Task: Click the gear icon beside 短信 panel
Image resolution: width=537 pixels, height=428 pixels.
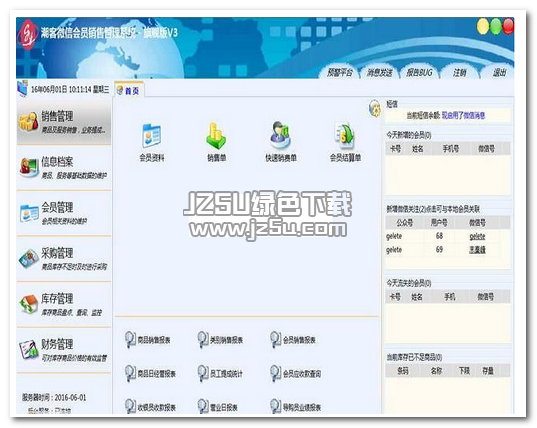Action: pos(375,109)
